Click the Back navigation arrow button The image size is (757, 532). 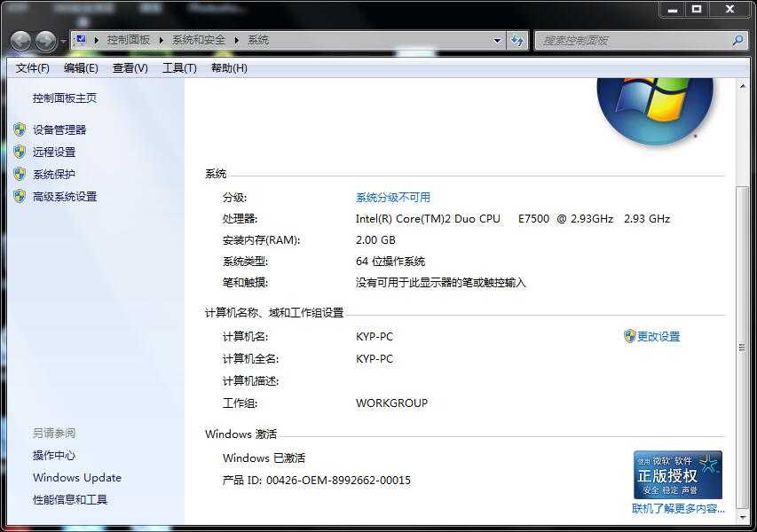21,41
